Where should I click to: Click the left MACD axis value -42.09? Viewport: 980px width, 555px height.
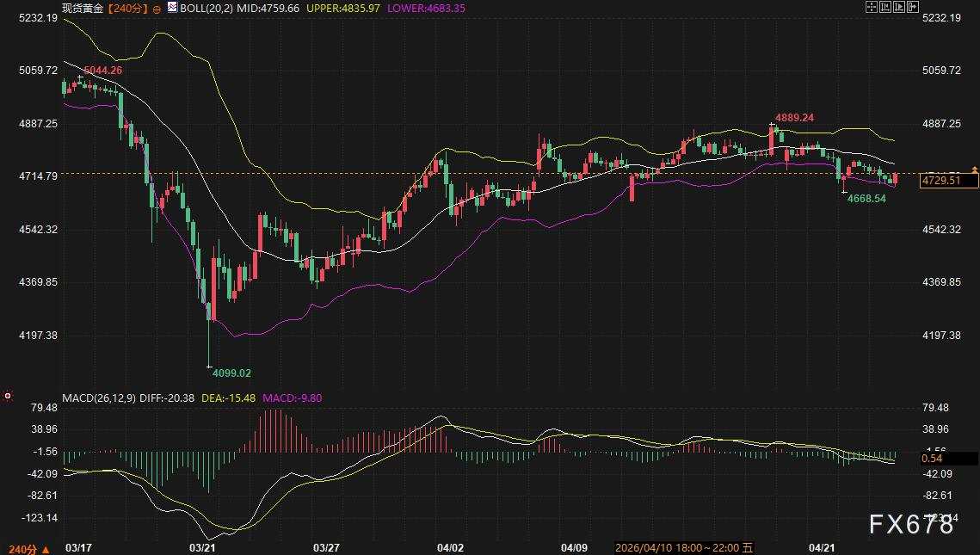[x=42, y=474]
